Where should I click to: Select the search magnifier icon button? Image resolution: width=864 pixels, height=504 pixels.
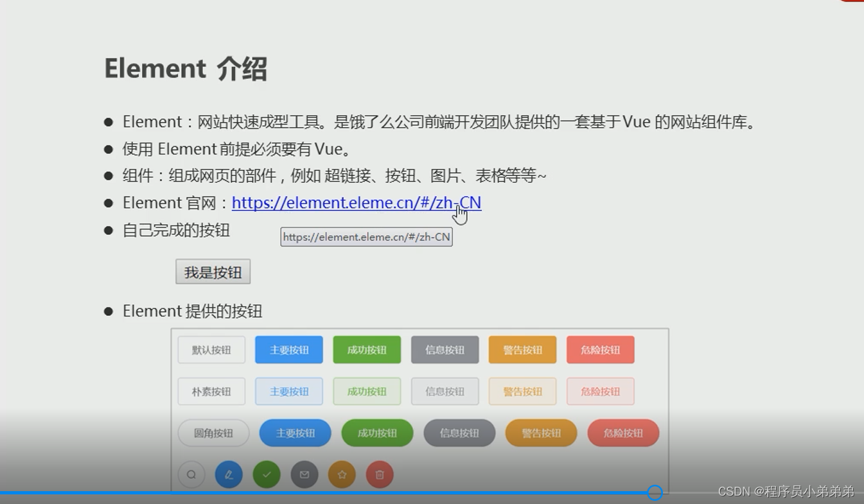(x=191, y=474)
